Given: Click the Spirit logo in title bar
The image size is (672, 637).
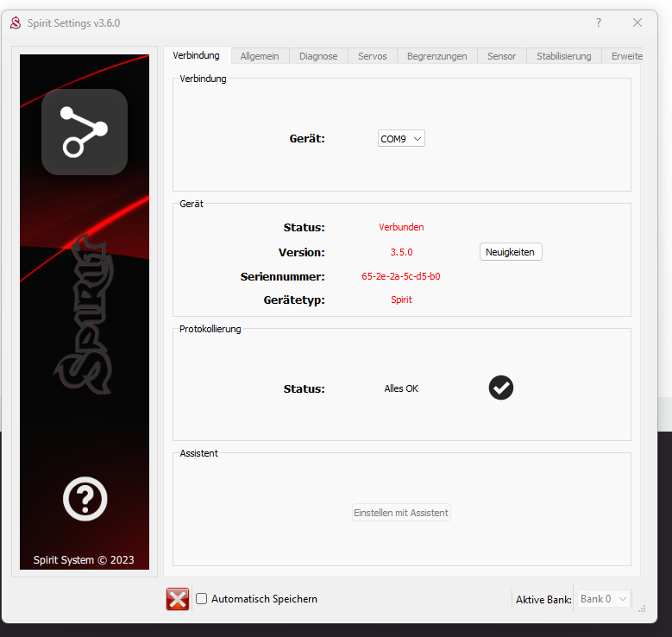Looking at the screenshot, I should coord(16,22).
